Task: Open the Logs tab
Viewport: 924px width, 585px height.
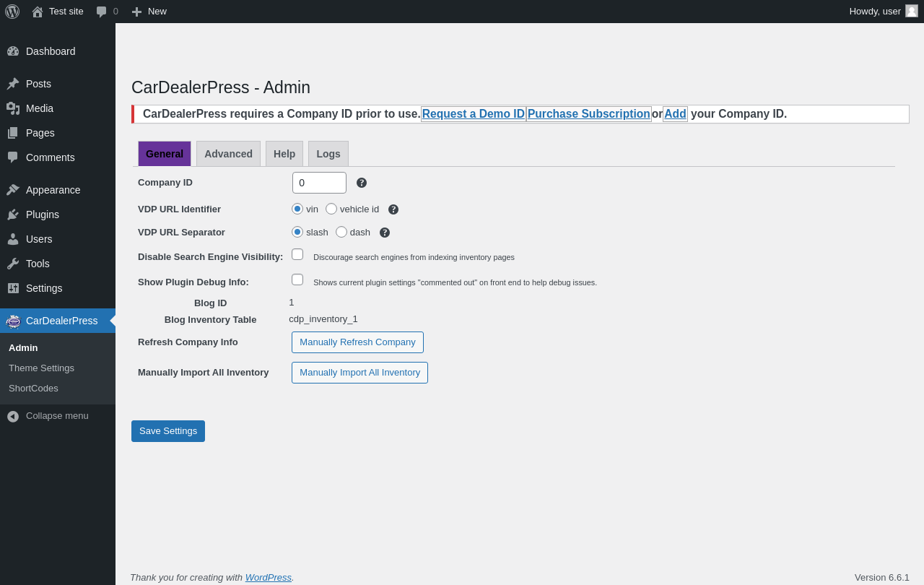Action: tap(328, 154)
